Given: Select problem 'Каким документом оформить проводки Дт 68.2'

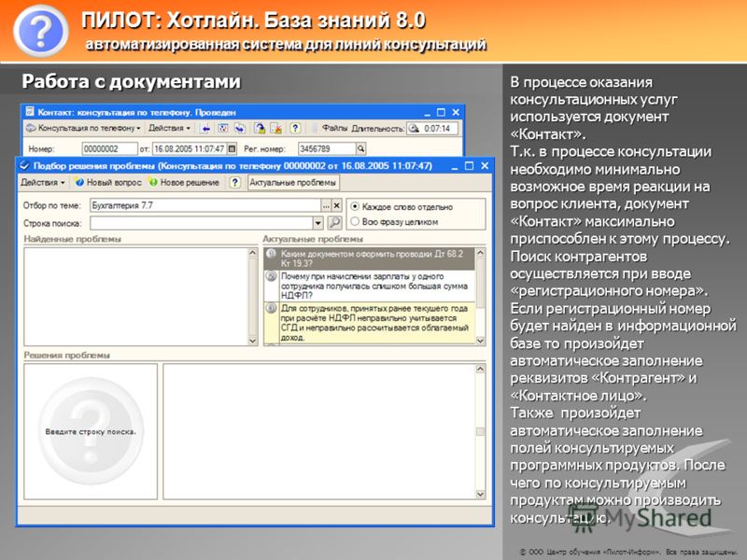Looking at the screenshot, I should coord(370,259).
